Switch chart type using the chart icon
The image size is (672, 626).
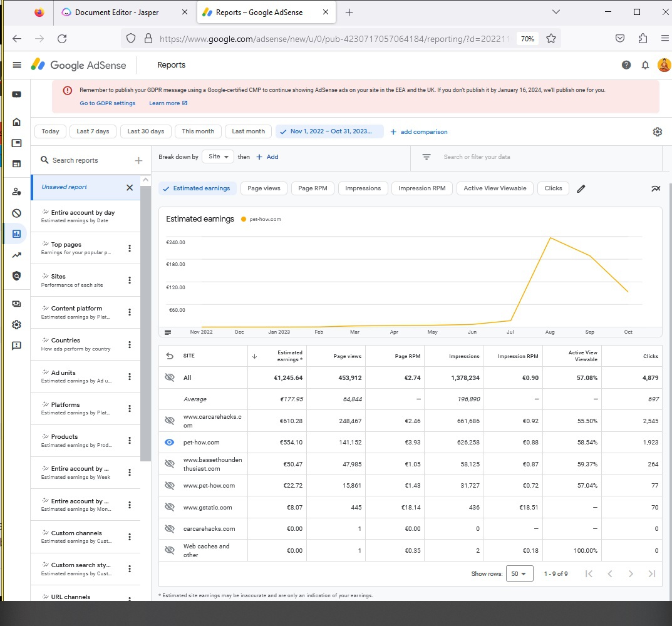(x=656, y=188)
